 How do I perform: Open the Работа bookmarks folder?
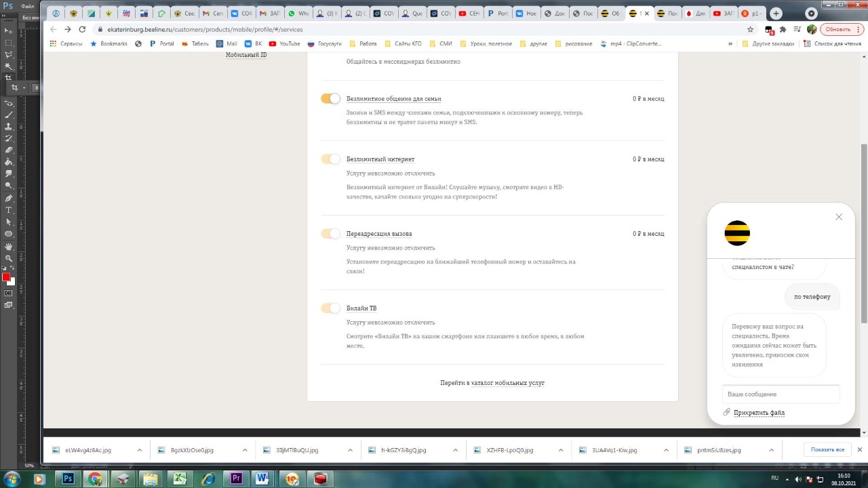coord(363,43)
